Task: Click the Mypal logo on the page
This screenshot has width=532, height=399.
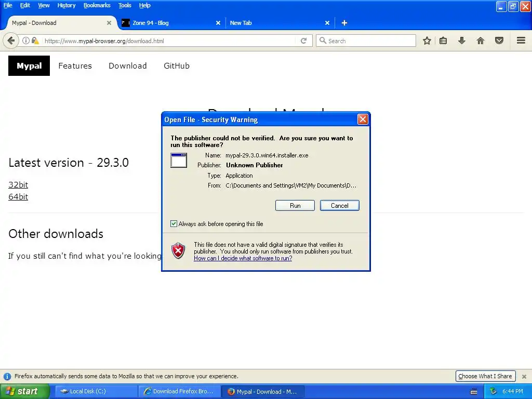Action: pyautogui.click(x=29, y=66)
